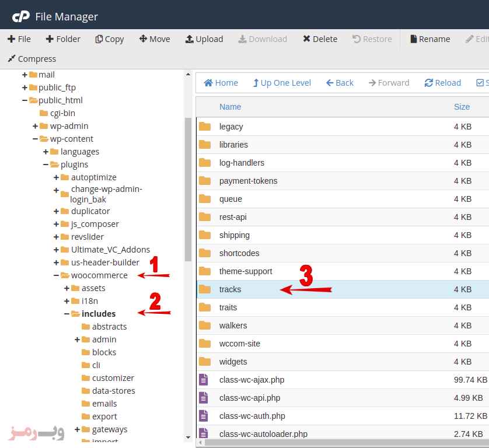Viewport: 489px width, 448px height.
Task: Expand the autoptimize plugin folder
Action: (56, 177)
